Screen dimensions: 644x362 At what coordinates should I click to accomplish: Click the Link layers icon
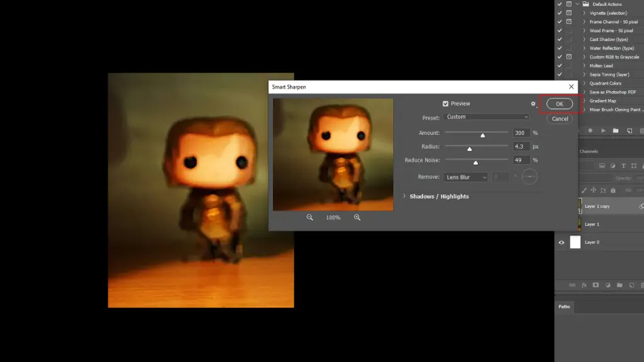572,285
